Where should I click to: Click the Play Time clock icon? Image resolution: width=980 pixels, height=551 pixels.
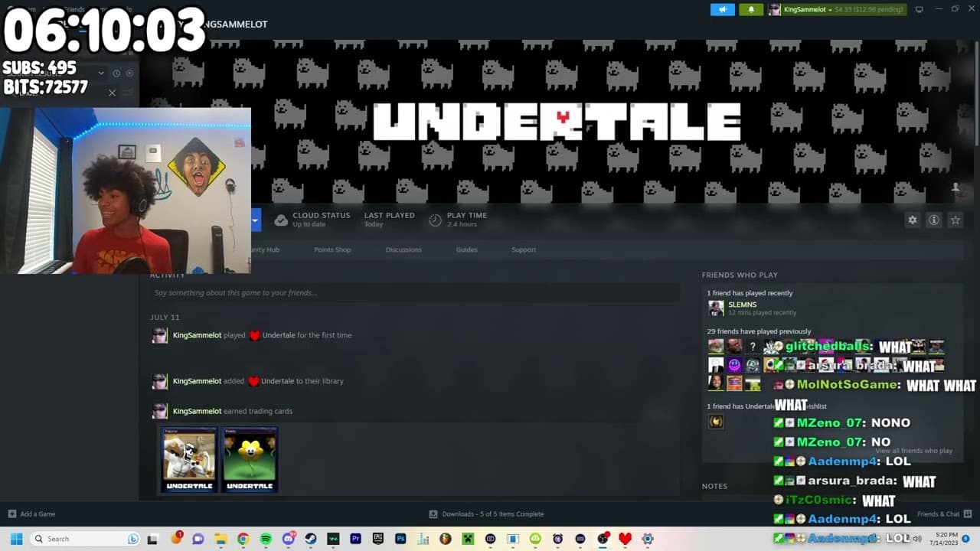coord(435,220)
